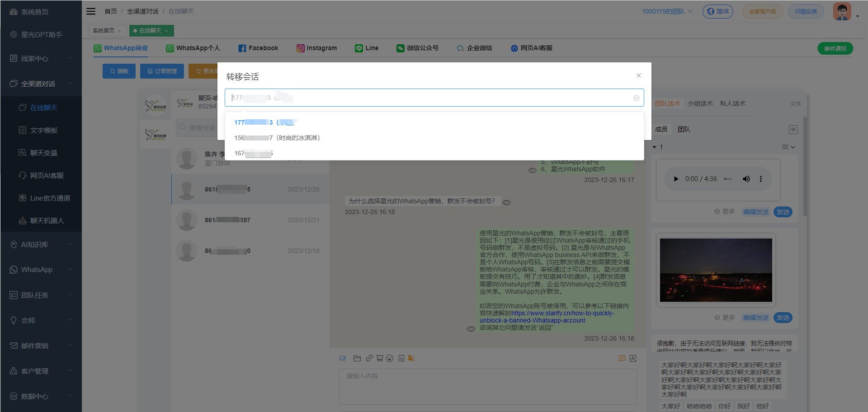Click the 套餐升级 button
This screenshot has width=868, height=412.
(763, 11)
